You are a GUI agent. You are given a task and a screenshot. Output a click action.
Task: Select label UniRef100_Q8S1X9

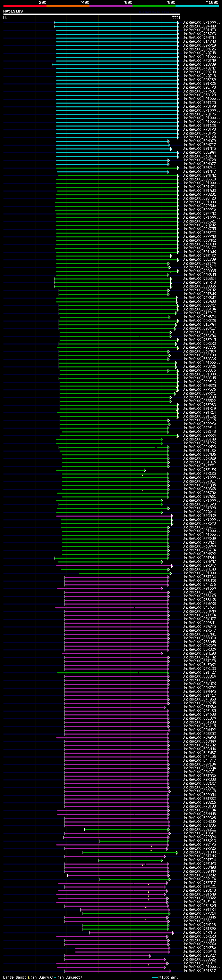pos(199,596)
